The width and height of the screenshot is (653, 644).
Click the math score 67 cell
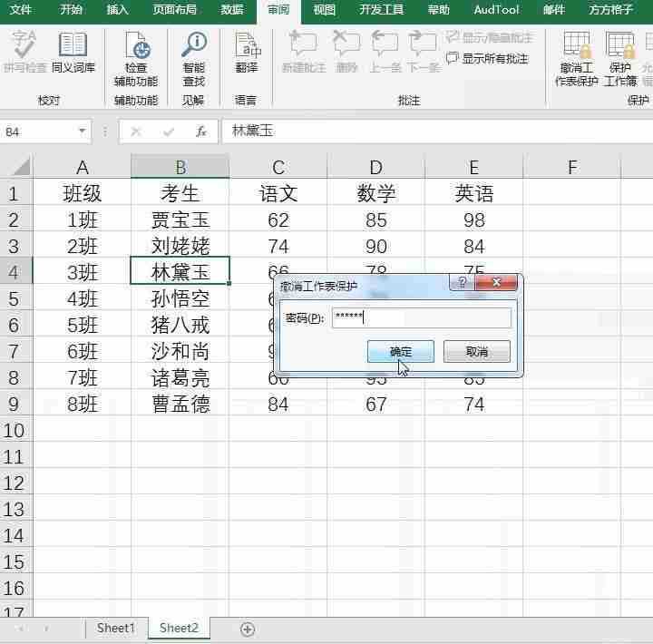376,404
